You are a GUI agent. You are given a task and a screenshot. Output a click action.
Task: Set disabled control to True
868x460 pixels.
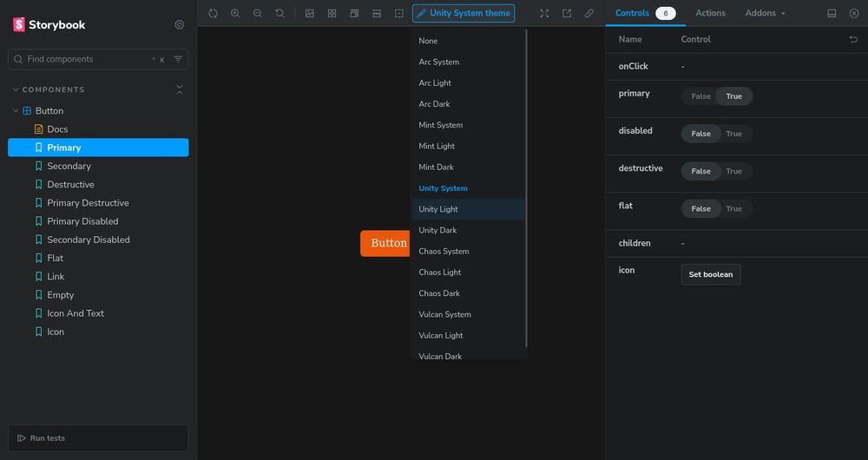734,134
